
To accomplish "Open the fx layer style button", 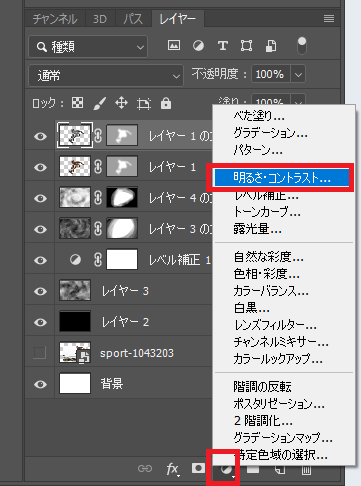I will 172,469.
